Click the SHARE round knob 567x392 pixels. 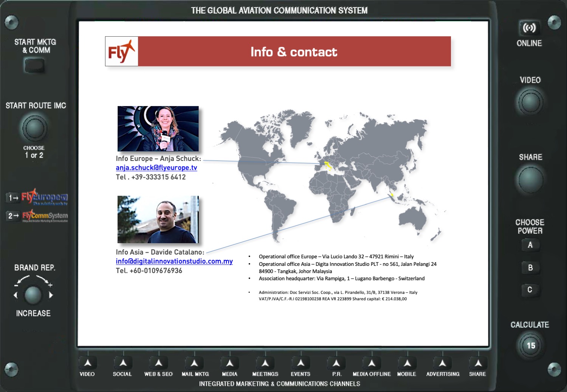530,180
